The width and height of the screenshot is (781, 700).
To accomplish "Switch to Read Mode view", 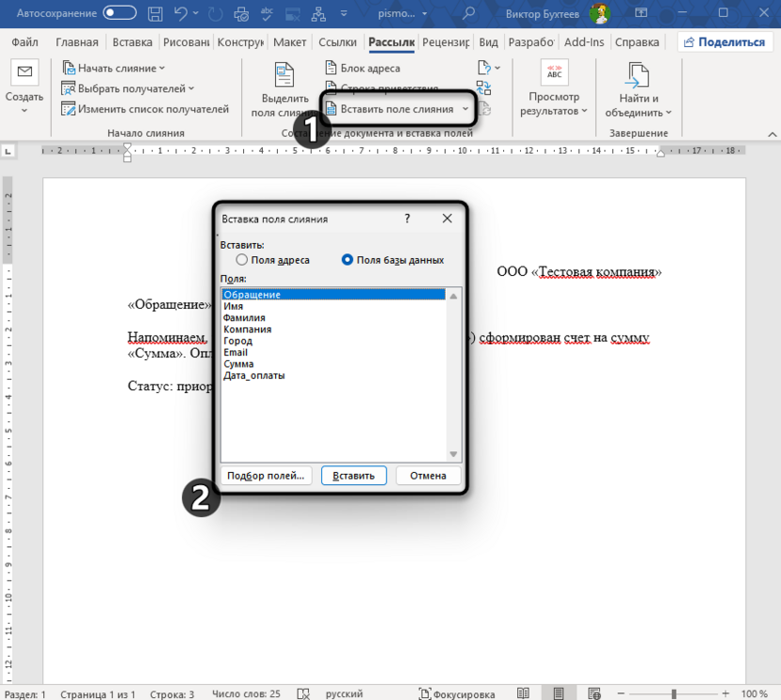I will click(x=523, y=693).
